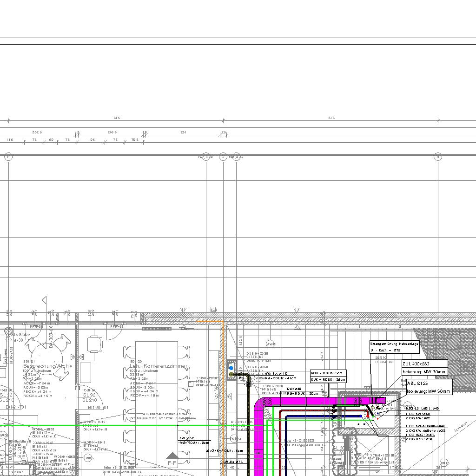
Task: Click 'RM=RDUK: -41cm' annotation
Action: point(281,378)
